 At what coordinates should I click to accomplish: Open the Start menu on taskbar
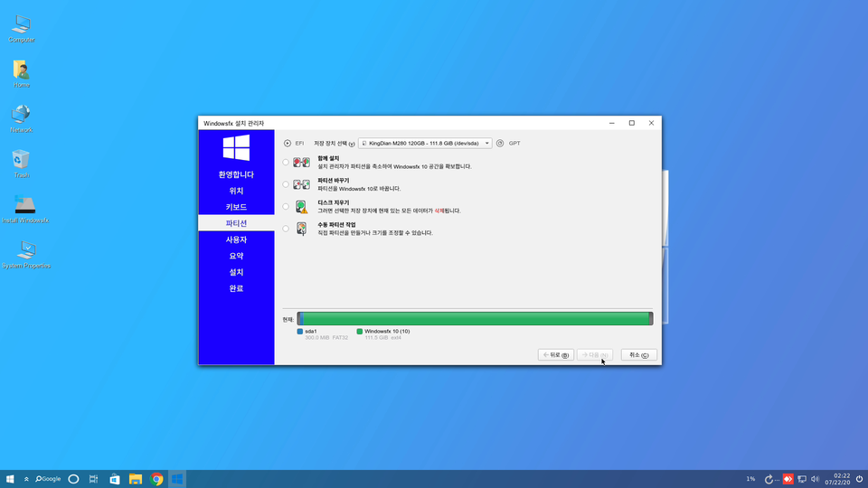click(x=10, y=479)
